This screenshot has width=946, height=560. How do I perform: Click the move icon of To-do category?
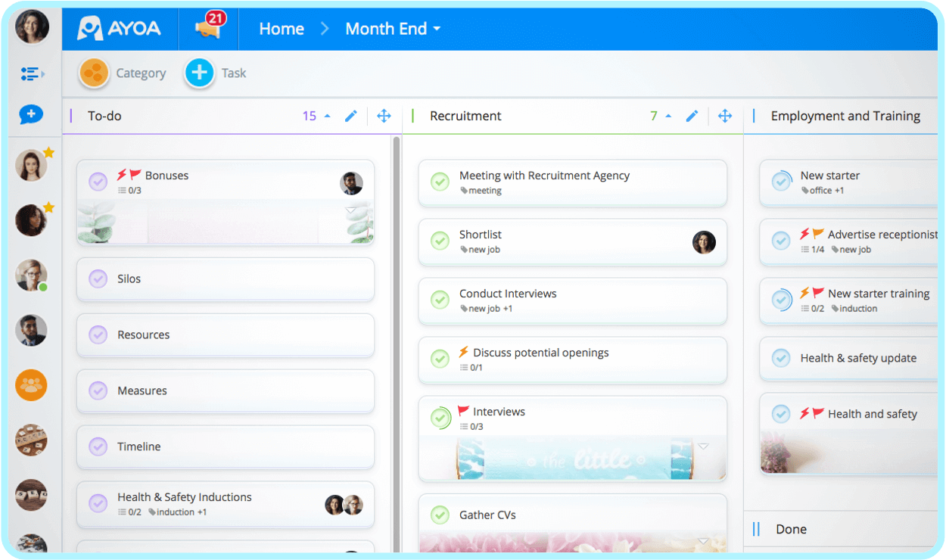click(x=384, y=116)
